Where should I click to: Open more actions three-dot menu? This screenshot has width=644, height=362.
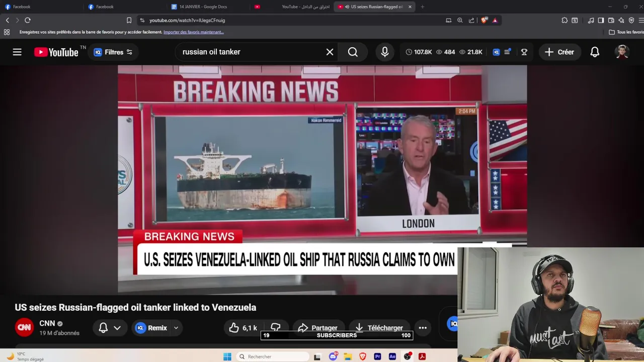pyautogui.click(x=423, y=328)
